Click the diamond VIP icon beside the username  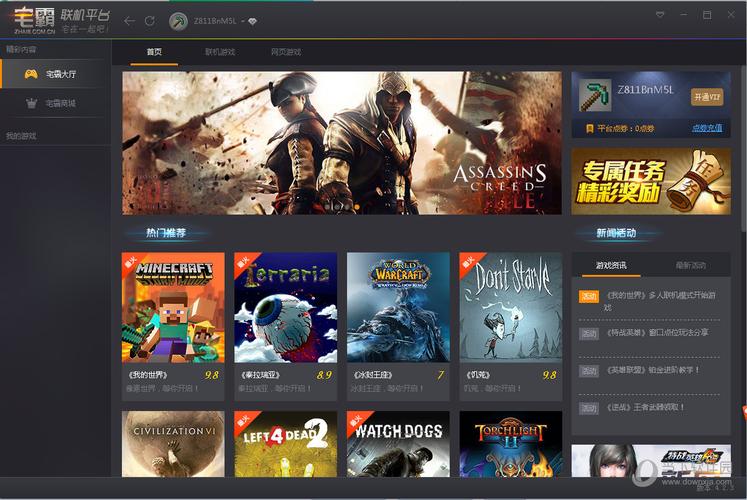click(x=253, y=21)
